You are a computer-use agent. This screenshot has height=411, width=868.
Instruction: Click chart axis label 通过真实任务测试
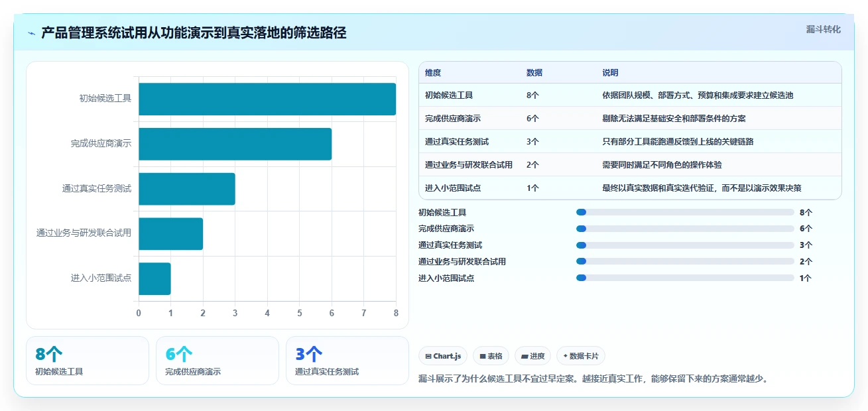click(97, 189)
